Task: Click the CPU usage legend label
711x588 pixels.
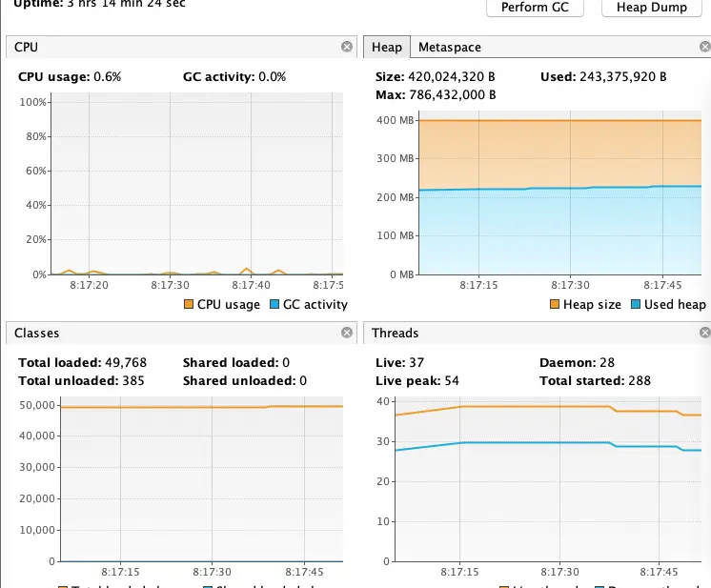Action: [229, 305]
